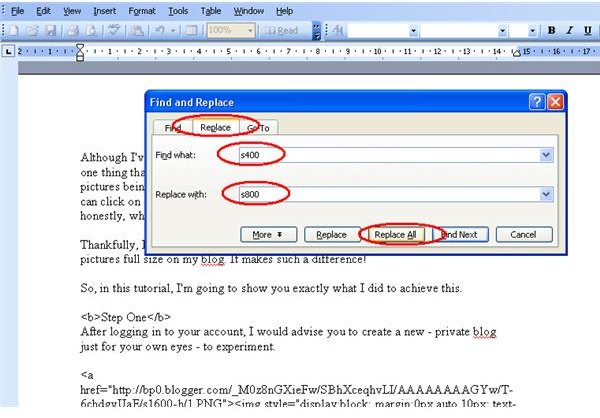
Task: Click the underlined word 'blog' after private
Action: 484,332
